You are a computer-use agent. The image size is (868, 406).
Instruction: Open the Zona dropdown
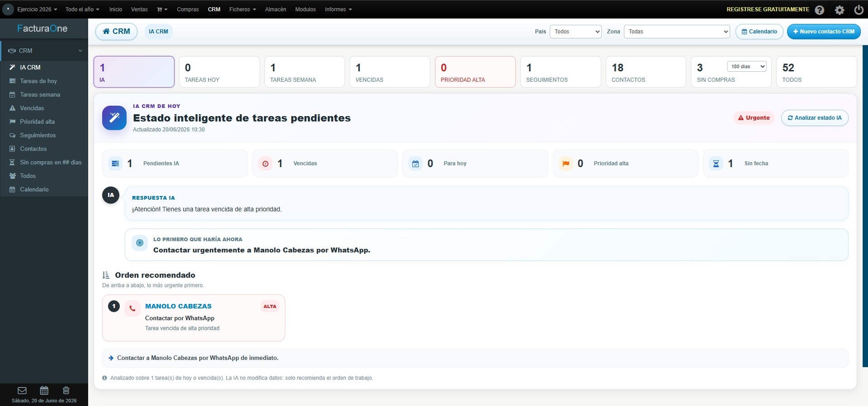pos(677,32)
